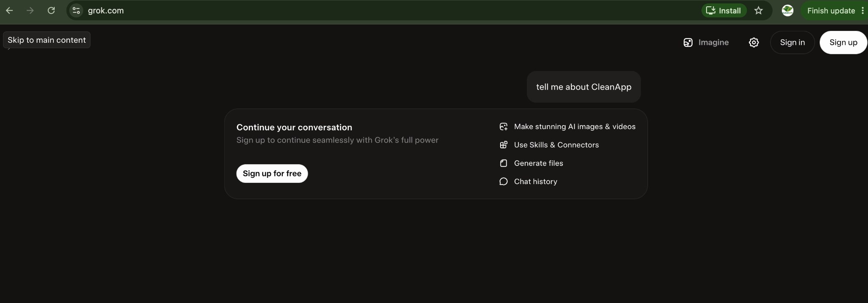Image resolution: width=868 pixels, height=303 pixels.
Task: Bookmark this page with the star icon
Action: coord(758,11)
